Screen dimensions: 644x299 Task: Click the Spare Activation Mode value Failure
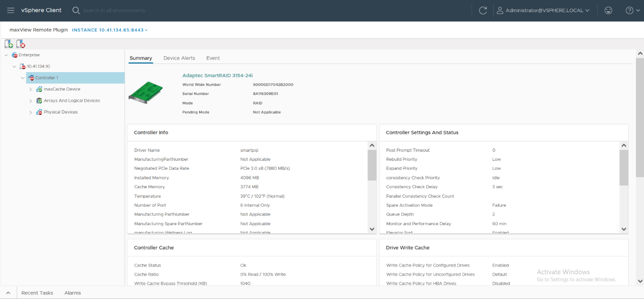[499, 205]
